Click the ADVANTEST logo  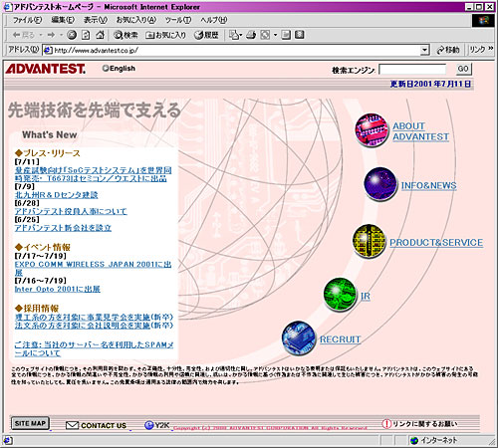click(x=46, y=69)
